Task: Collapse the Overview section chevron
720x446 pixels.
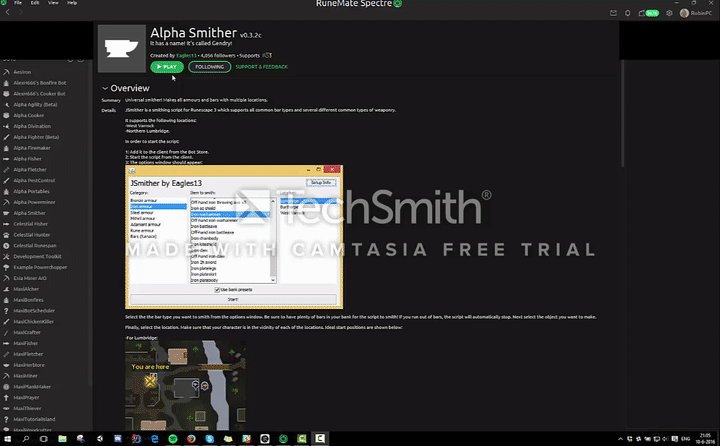Action: [x=106, y=89]
